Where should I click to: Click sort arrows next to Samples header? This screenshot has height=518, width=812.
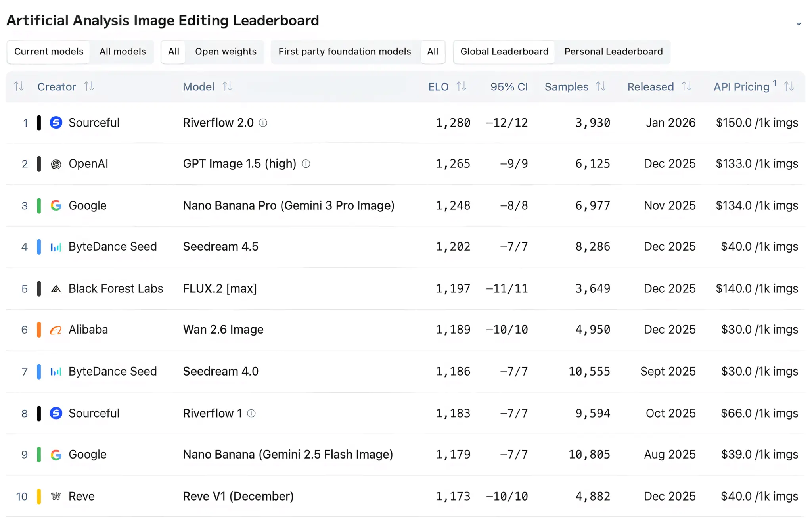(601, 86)
